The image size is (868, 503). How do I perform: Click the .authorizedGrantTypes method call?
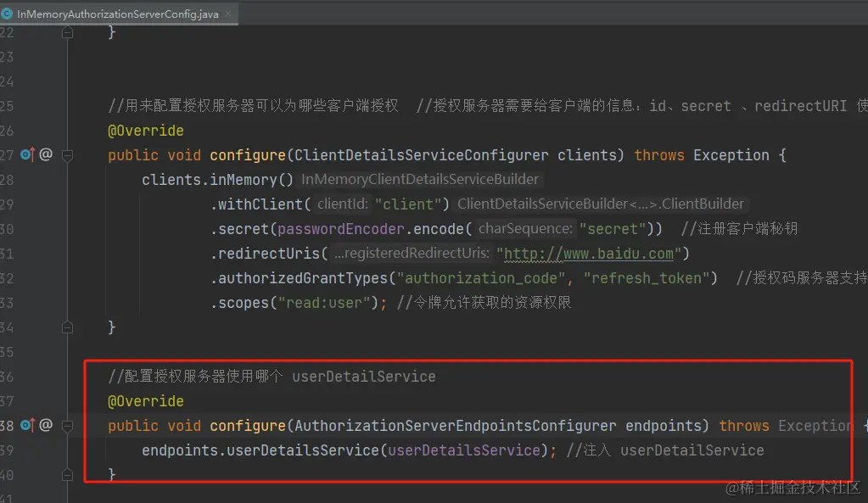click(299, 277)
